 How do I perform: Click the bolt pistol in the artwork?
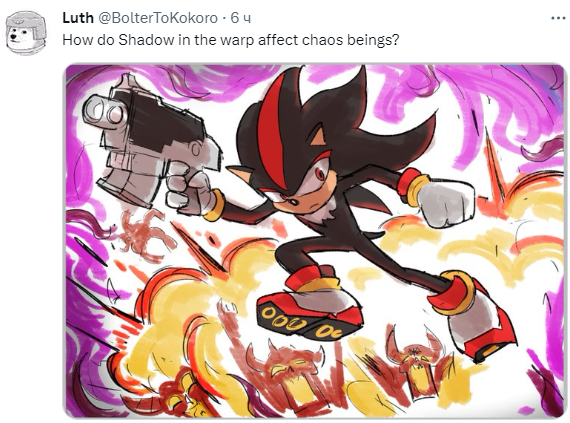pyautogui.click(x=152, y=142)
